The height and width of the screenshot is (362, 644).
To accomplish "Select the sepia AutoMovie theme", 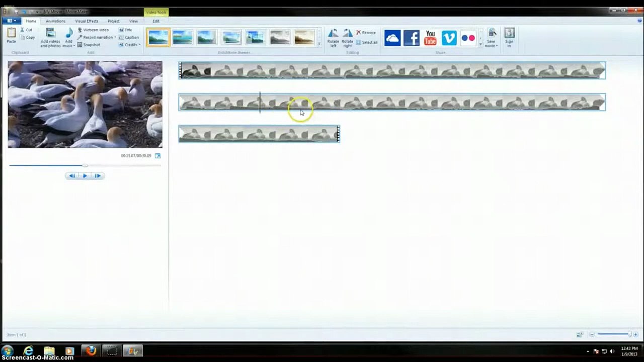I will tap(304, 37).
